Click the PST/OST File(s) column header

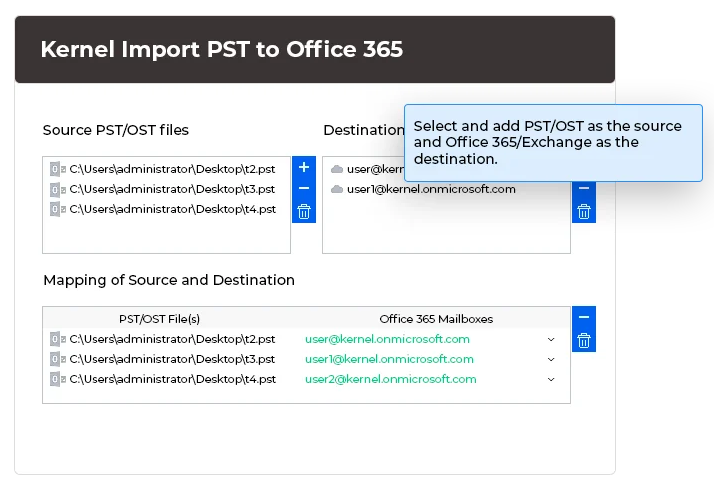click(x=160, y=319)
